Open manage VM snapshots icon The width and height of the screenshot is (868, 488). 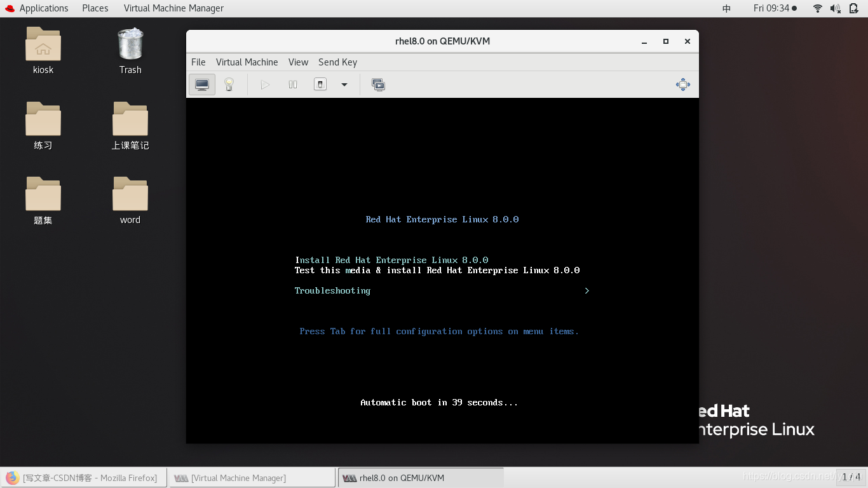click(378, 85)
